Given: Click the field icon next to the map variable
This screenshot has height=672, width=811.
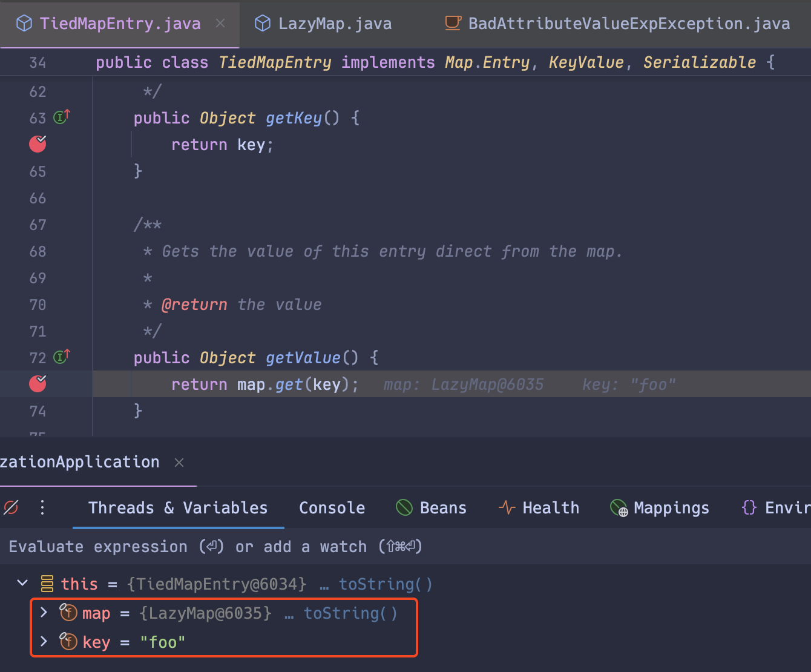Looking at the screenshot, I should 68,613.
